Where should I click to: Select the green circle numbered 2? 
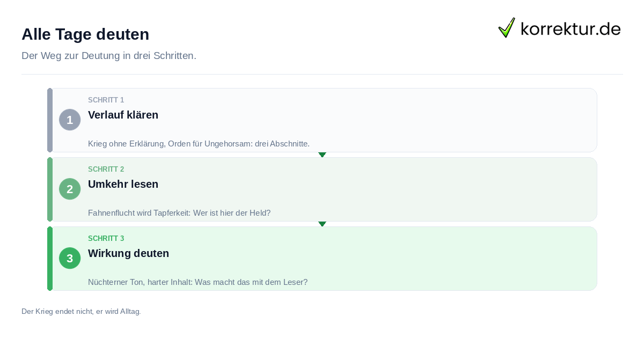click(70, 189)
